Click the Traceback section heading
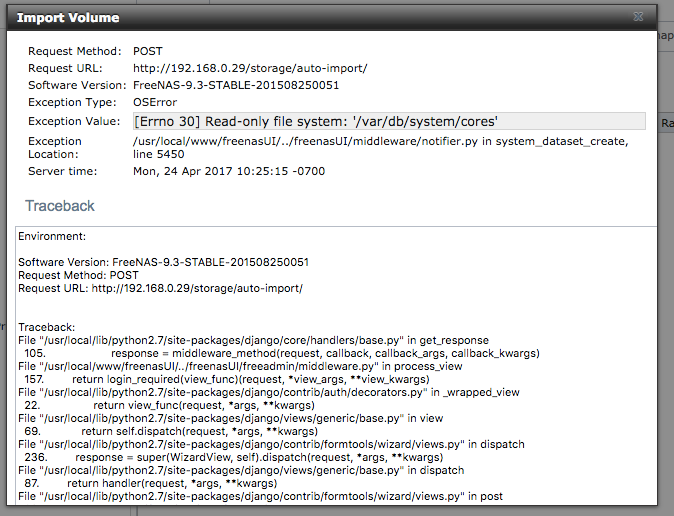Screen dimensions: 674x516 coord(60,206)
